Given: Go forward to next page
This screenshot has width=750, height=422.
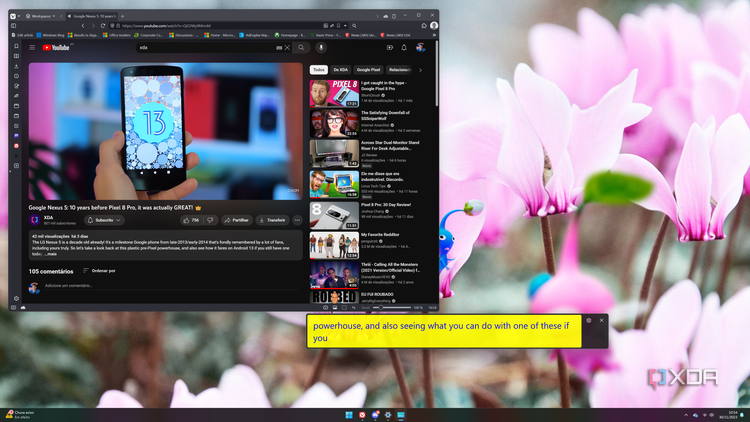Looking at the screenshot, I should (93, 26).
